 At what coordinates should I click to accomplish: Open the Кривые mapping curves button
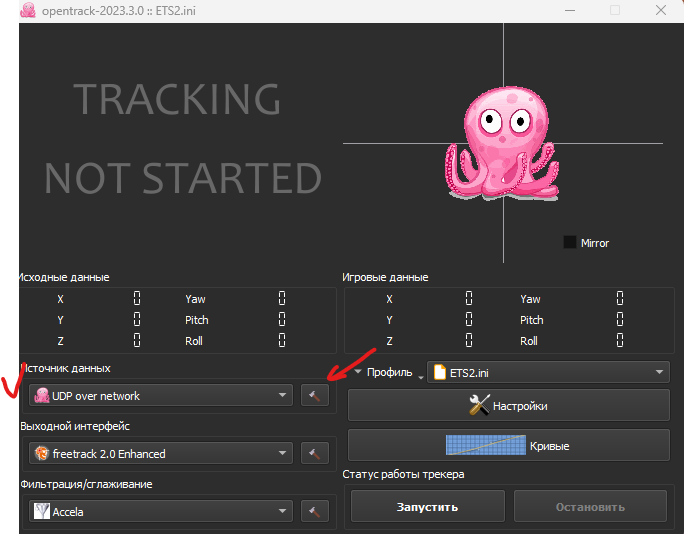(509, 445)
